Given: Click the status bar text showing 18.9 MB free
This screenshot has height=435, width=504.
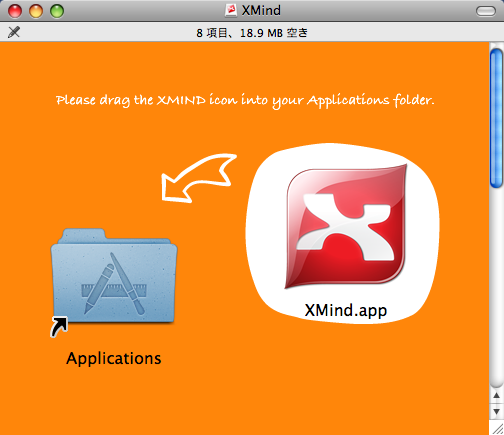Looking at the screenshot, I should point(252,33).
